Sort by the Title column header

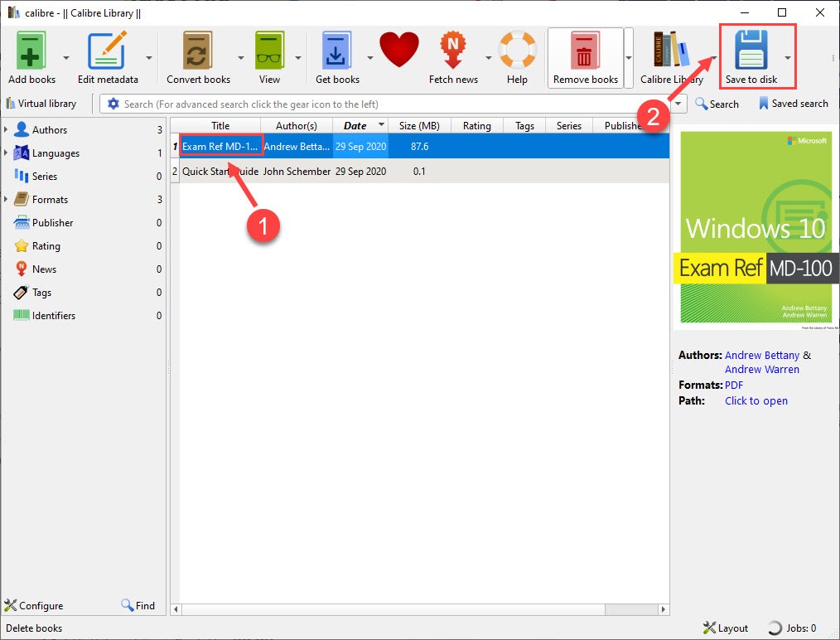220,125
